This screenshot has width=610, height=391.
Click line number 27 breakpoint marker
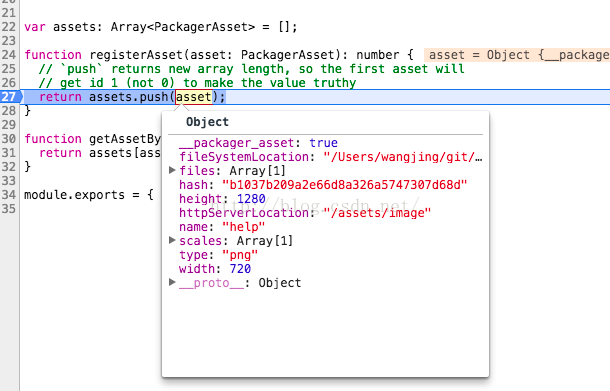tap(9, 96)
